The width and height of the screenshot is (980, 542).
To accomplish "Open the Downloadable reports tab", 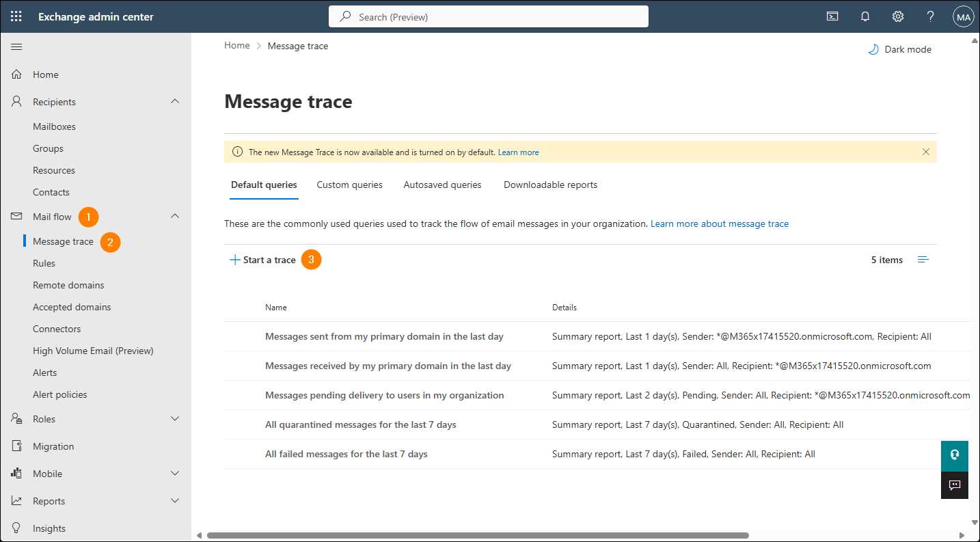I will click(x=550, y=185).
